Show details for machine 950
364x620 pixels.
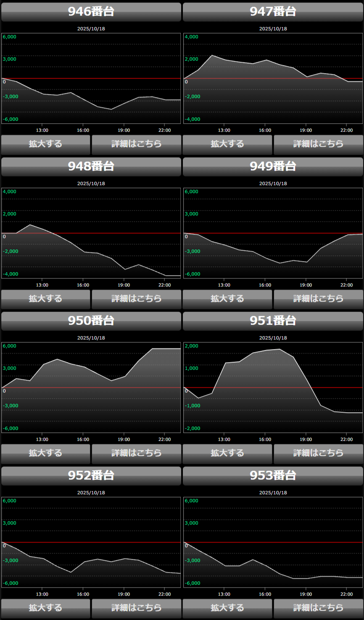point(136,453)
